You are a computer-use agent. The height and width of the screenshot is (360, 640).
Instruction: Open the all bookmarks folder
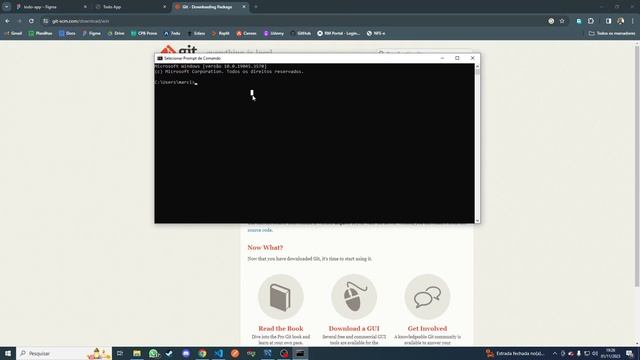(612, 33)
